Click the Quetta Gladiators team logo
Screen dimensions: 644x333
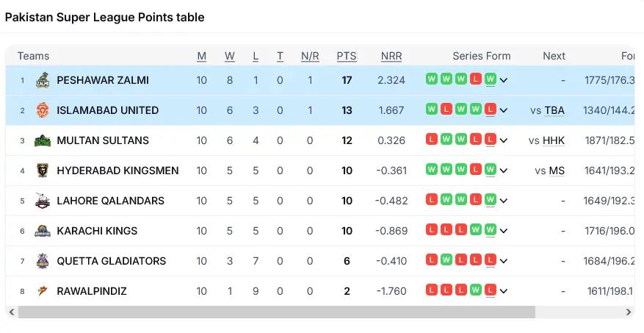click(x=42, y=261)
